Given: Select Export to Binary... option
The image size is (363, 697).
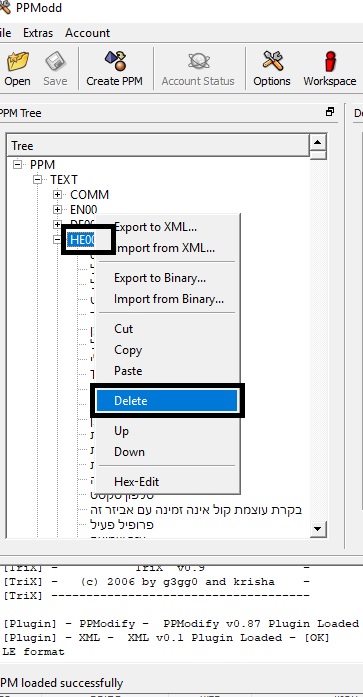Looking at the screenshot, I should [x=160, y=278].
